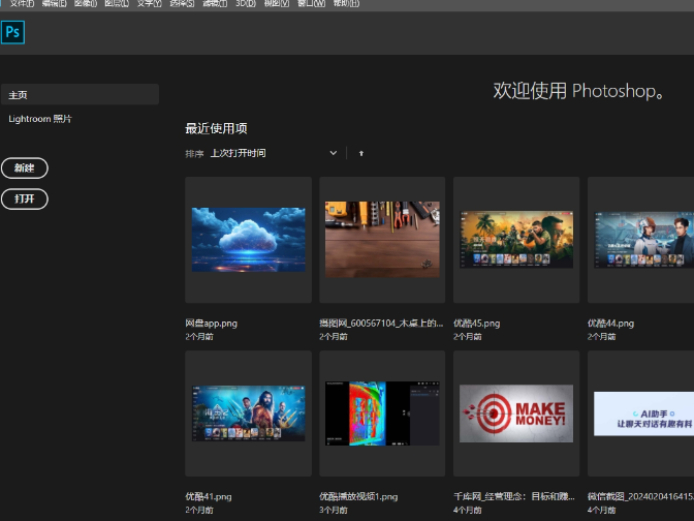The width and height of the screenshot is (694, 521).
Task: Click the file name 摄图网_600567104_木桌上的...
Action: (x=381, y=323)
